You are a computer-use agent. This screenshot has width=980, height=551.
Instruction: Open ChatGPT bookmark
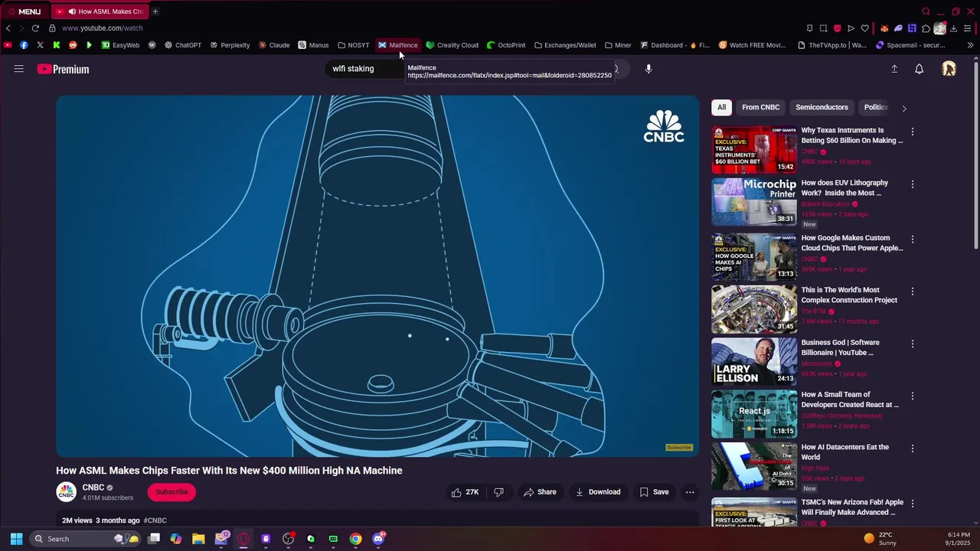[x=183, y=45]
